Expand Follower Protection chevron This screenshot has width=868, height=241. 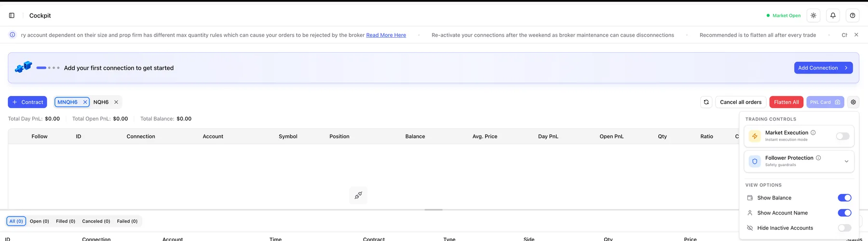[846, 161]
